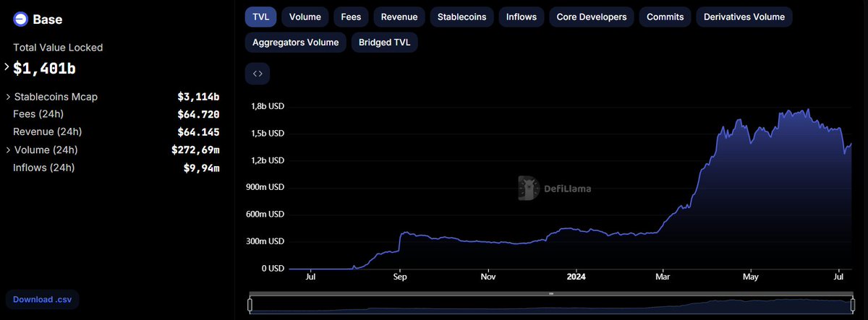This screenshot has width=868, height=320.
Task: Toggle the Volume chart metric
Action: point(305,17)
